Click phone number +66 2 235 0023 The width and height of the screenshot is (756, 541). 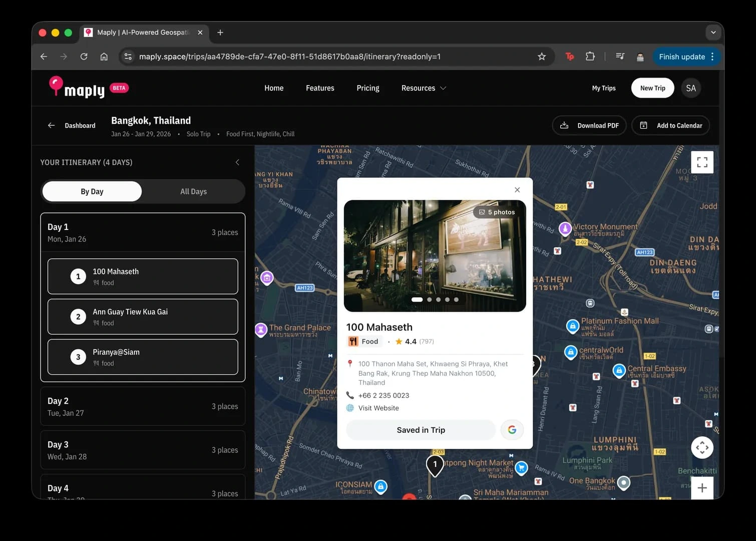point(384,396)
